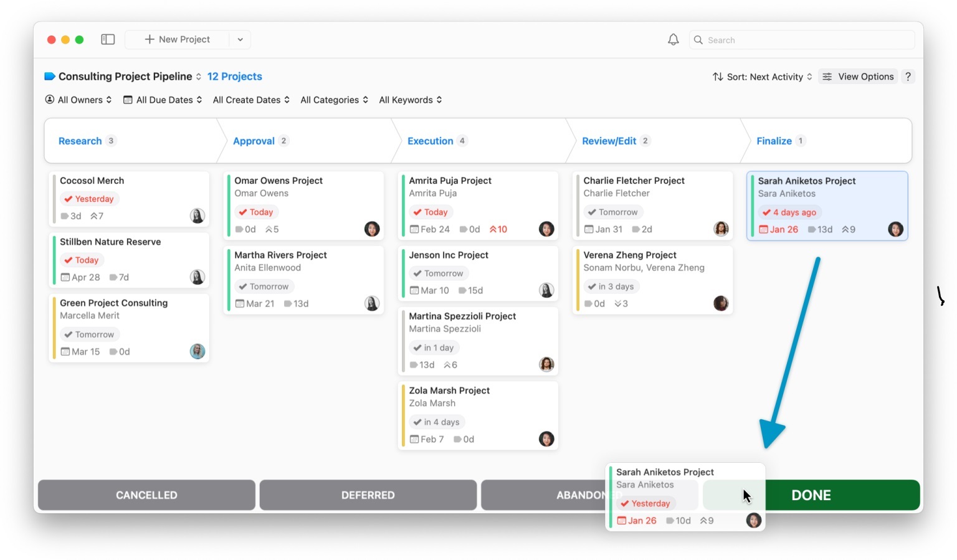Click owner avatar on Cocosol Merch card
Image resolution: width=957 pixels, height=560 pixels.
coord(197,216)
